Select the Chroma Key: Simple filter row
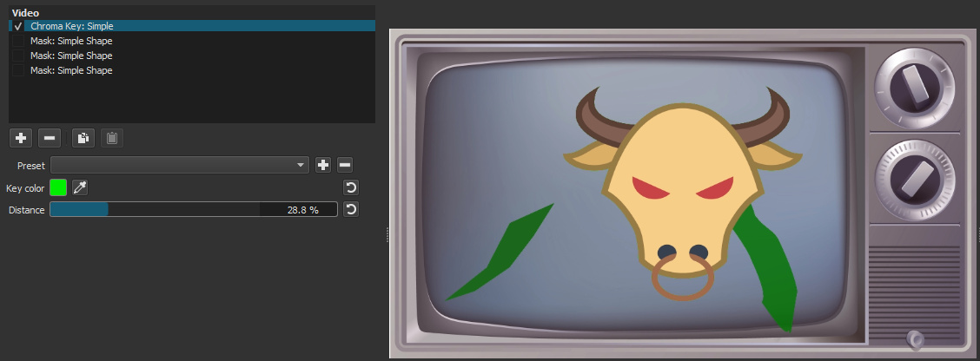This screenshot has height=361, width=980. click(192, 26)
